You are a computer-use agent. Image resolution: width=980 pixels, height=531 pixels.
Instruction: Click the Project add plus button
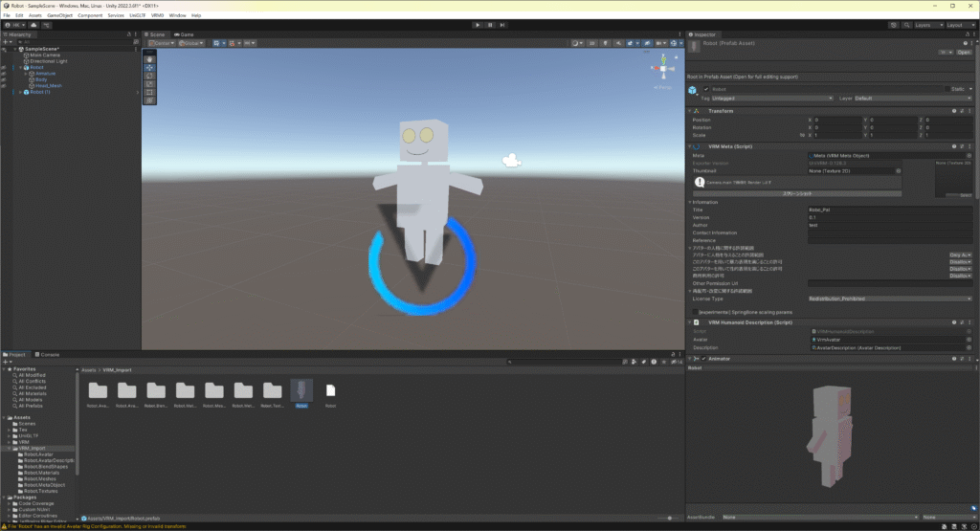point(7,362)
